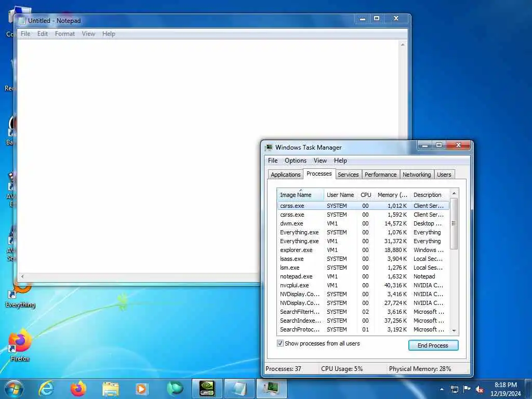Open Task Manager View menu

(x=320, y=161)
